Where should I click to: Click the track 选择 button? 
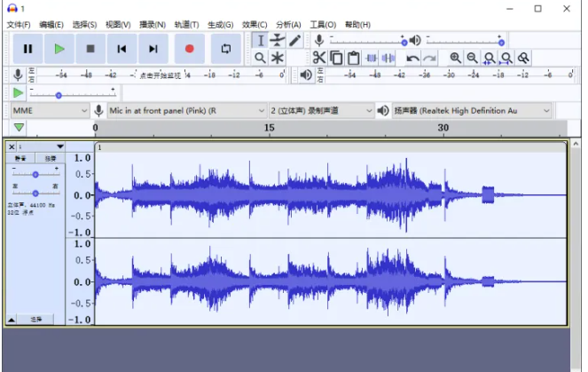click(35, 318)
